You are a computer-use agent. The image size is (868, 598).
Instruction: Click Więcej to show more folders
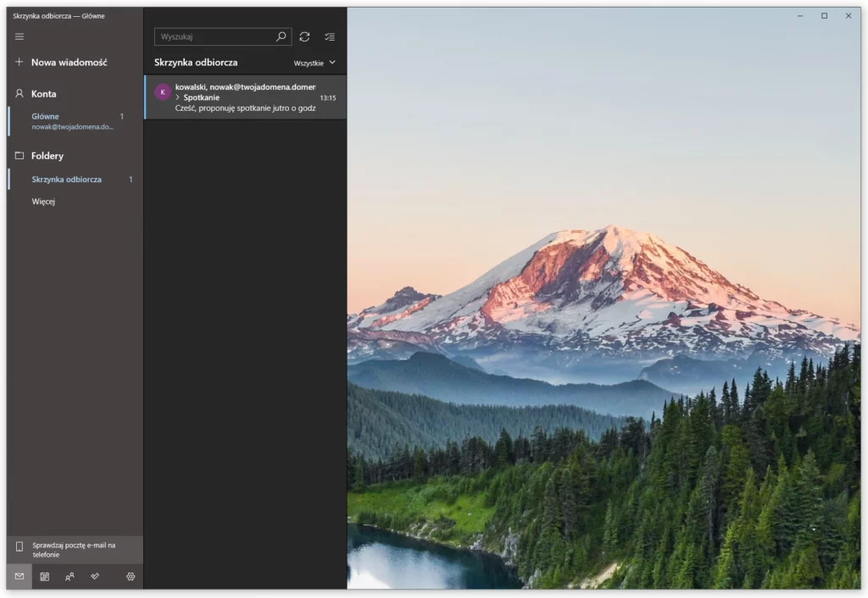[43, 202]
